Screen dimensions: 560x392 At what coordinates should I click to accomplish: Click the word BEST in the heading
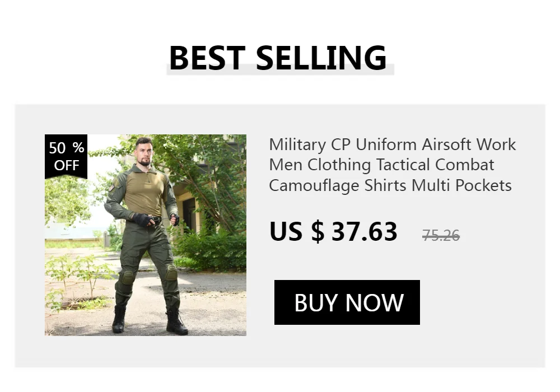click(207, 58)
